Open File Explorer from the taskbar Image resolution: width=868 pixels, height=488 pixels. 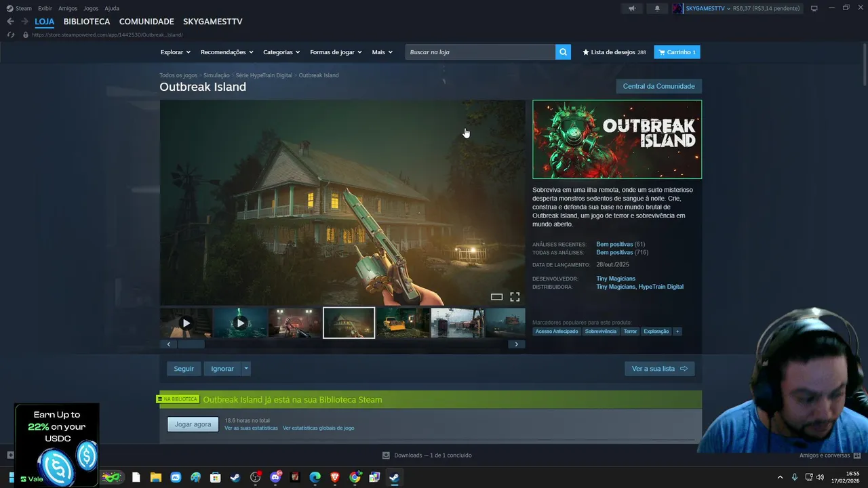click(156, 477)
